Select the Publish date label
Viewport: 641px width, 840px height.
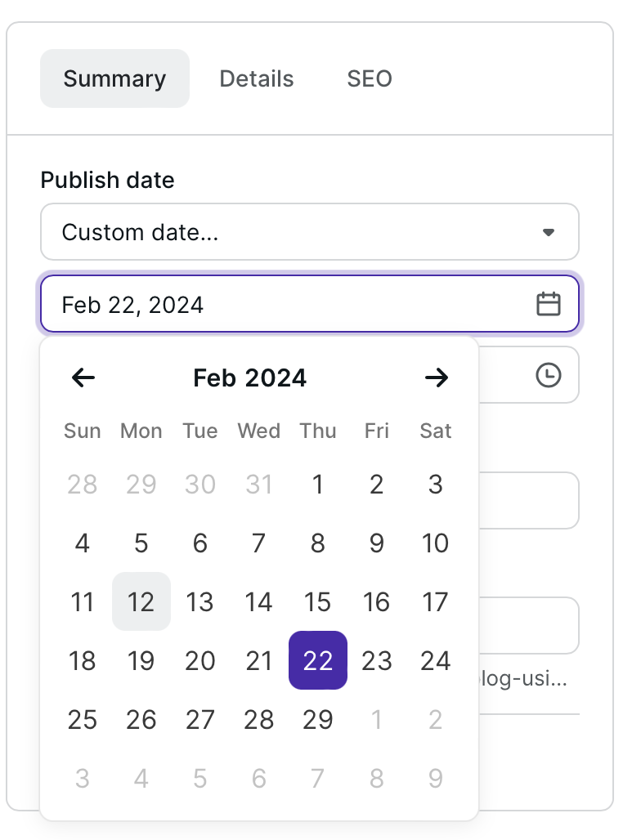pyautogui.click(x=107, y=180)
